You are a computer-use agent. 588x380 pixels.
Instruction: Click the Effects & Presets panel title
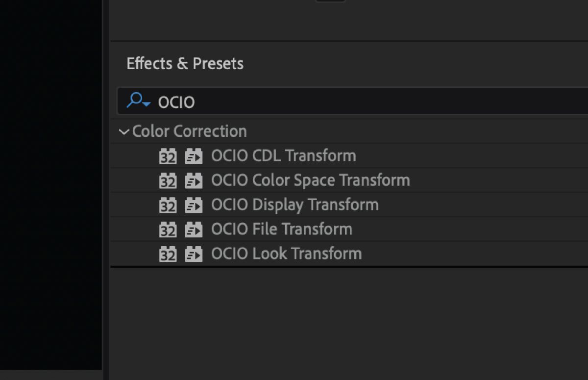click(185, 63)
